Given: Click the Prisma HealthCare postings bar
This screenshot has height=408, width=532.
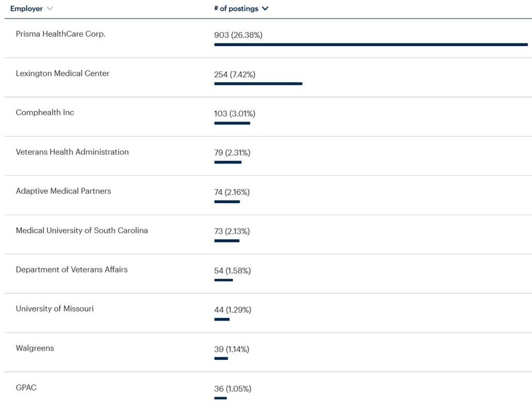Looking at the screenshot, I should [370, 45].
